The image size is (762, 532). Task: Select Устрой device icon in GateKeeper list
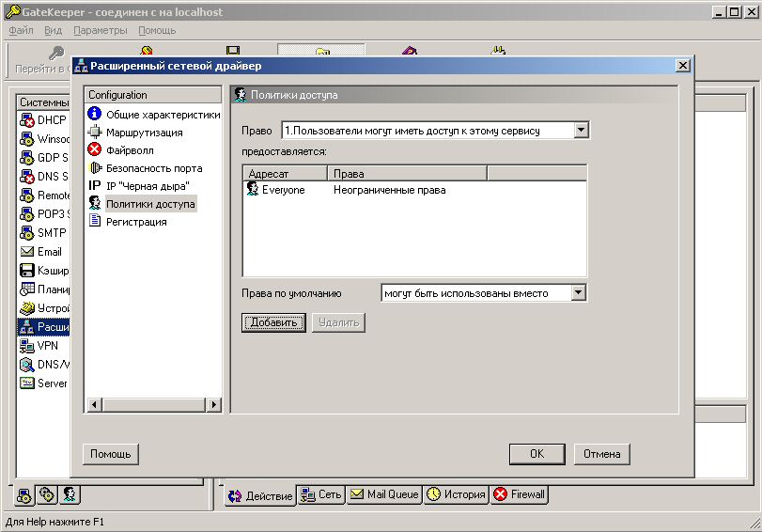coord(26,308)
